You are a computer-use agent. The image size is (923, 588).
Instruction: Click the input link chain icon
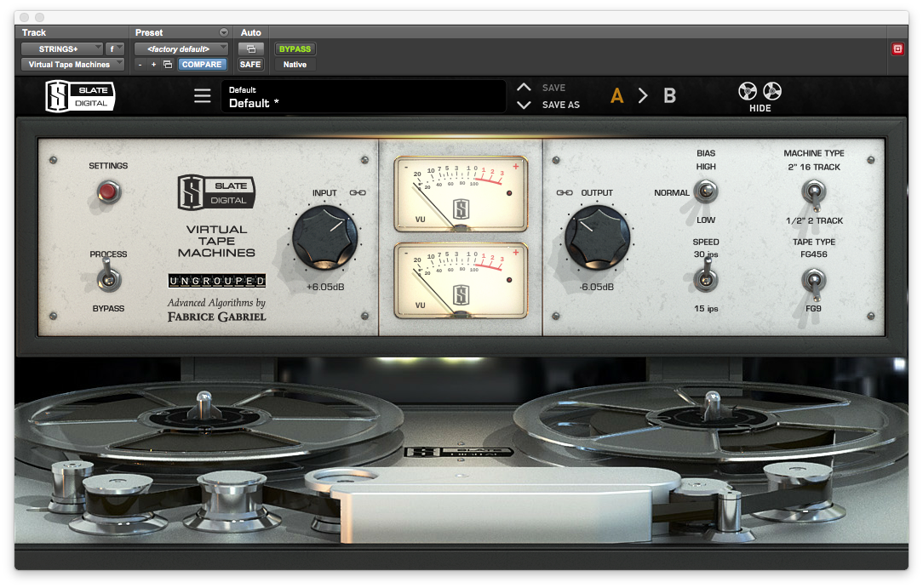(x=358, y=193)
